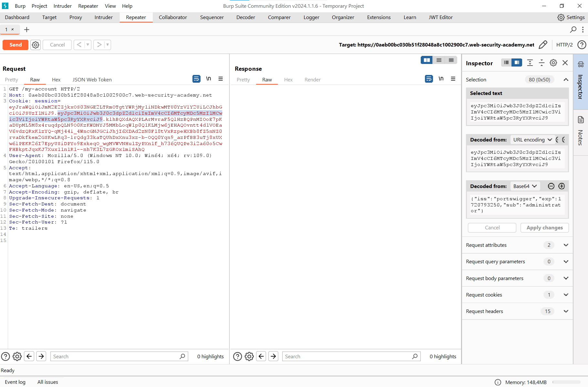Image resolution: width=588 pixels, height=387 pixels.
Task: Change Base64 decode type dropdown
Action: (525, 186)
